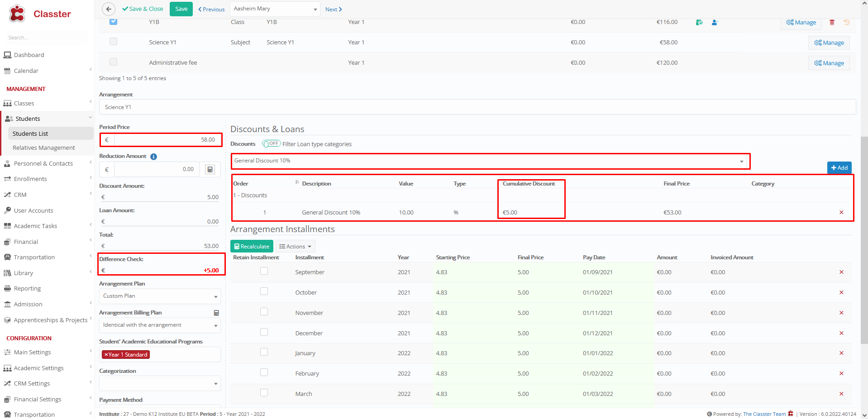Open the Arrangement Billing Plan dropdown
The image size is (868, 419).
click(x=160, y=325)
